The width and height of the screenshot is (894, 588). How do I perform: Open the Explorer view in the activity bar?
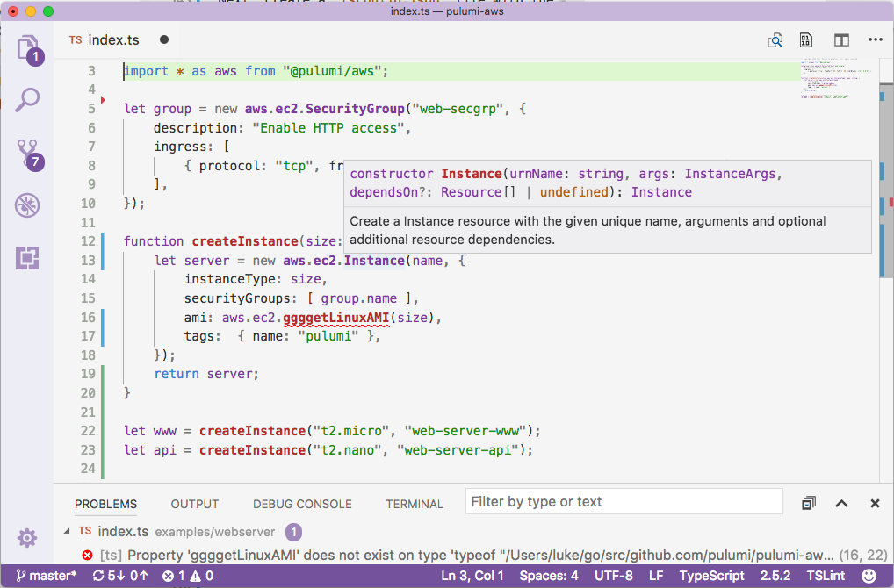coord(26,48)
